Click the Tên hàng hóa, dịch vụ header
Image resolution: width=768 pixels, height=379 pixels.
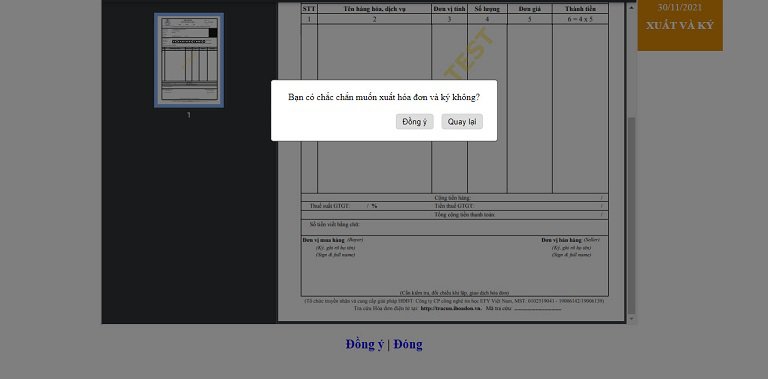(374, 9)
